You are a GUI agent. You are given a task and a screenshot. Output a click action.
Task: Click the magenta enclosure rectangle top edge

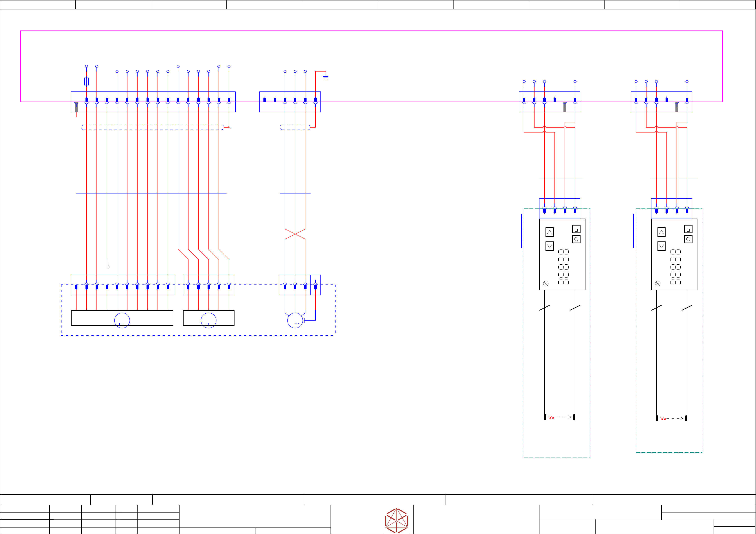[362, 31]
